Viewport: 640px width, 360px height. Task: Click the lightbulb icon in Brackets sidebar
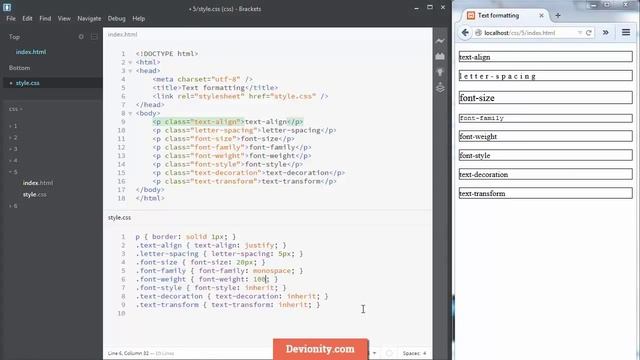[440, 72]
